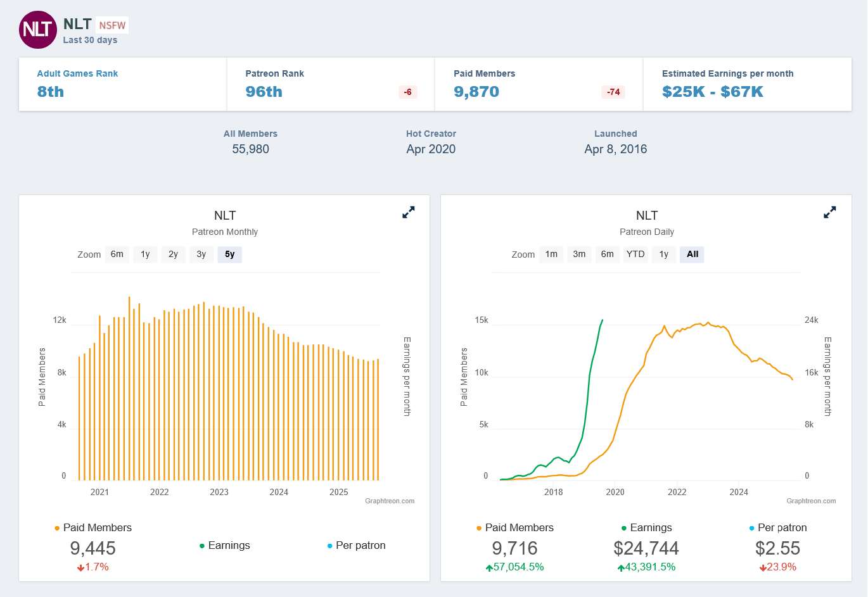Expand the Patreon Daily chart fullscreen
The height and width of the screenshot is (597, 868).
pos(830,213)
